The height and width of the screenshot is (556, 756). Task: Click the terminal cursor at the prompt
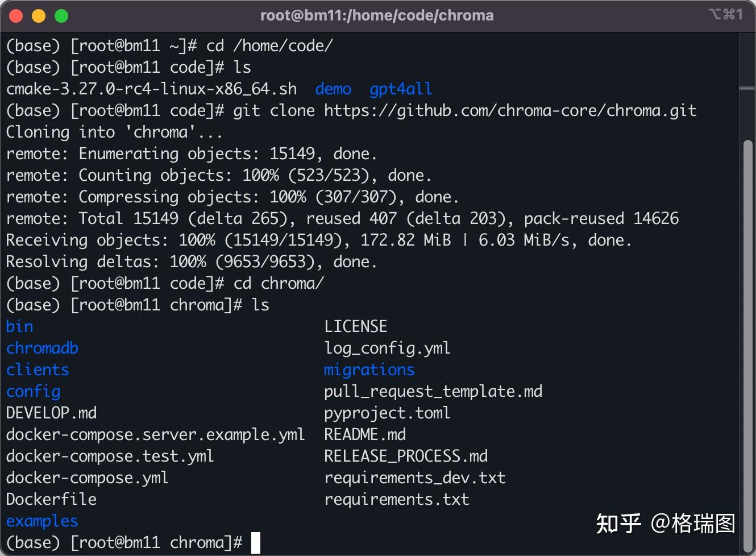coord(255,542)
